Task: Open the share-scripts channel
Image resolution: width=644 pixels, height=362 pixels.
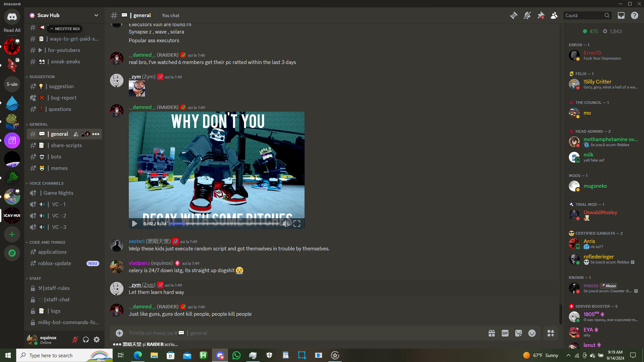Action: click(66, 145)
